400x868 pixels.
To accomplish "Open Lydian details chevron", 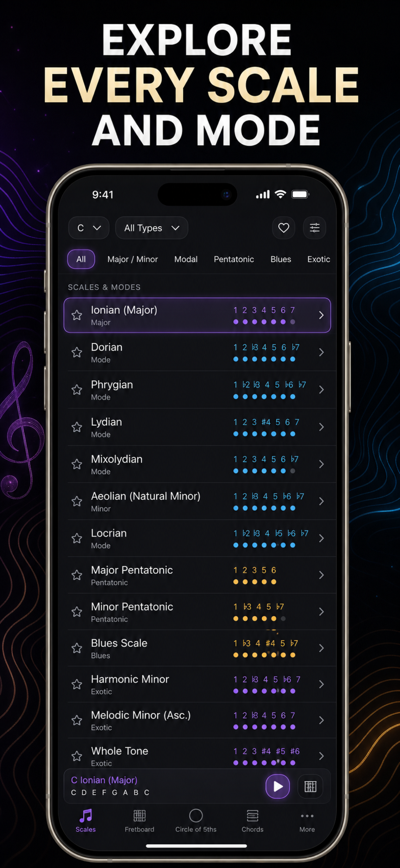I will pyautogui.click(x=321, y=427).
